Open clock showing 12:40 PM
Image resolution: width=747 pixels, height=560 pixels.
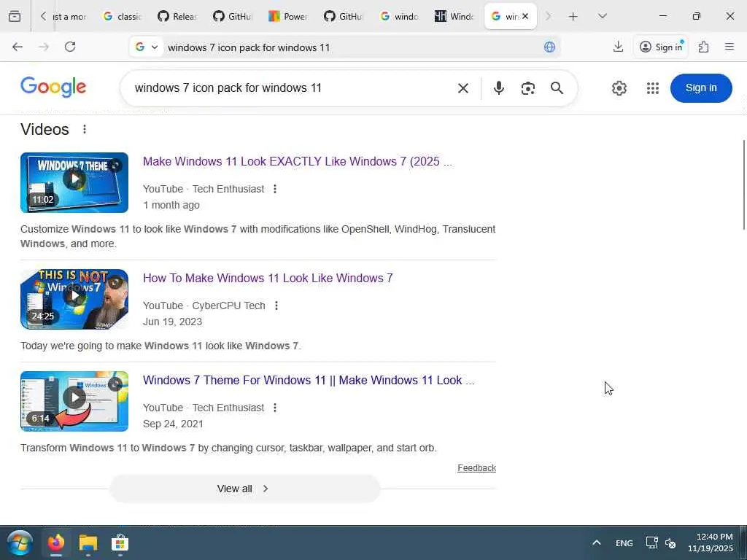coord(710,542)
